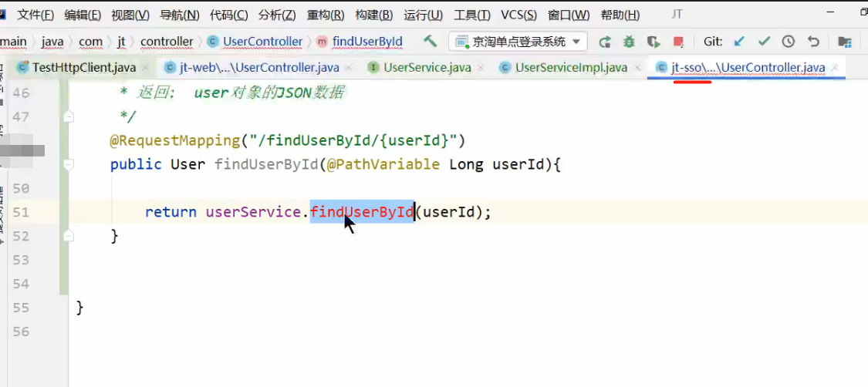The image size is (868, 387).
Task: Click the public keyword on method declaration
Action: click(136, 164)
